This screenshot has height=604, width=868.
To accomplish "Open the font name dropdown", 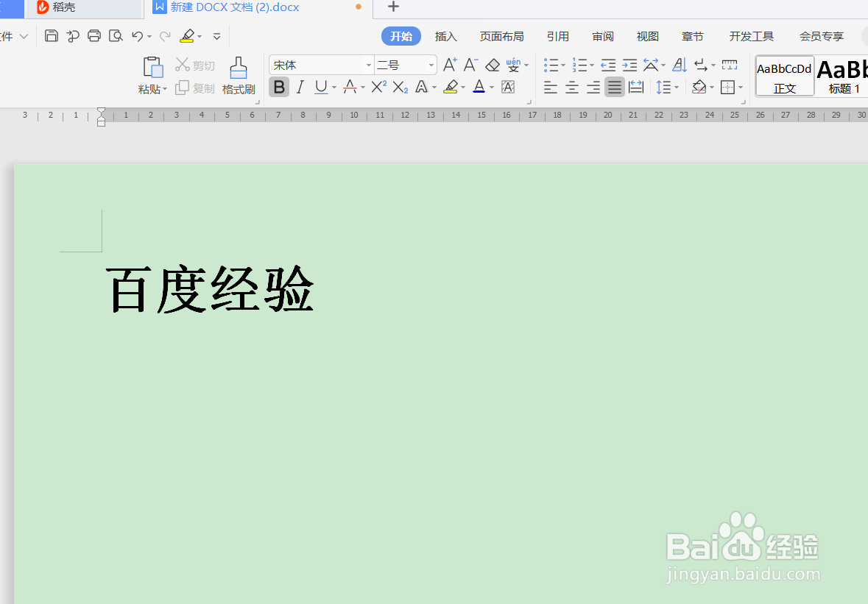I will coord(368,65).
